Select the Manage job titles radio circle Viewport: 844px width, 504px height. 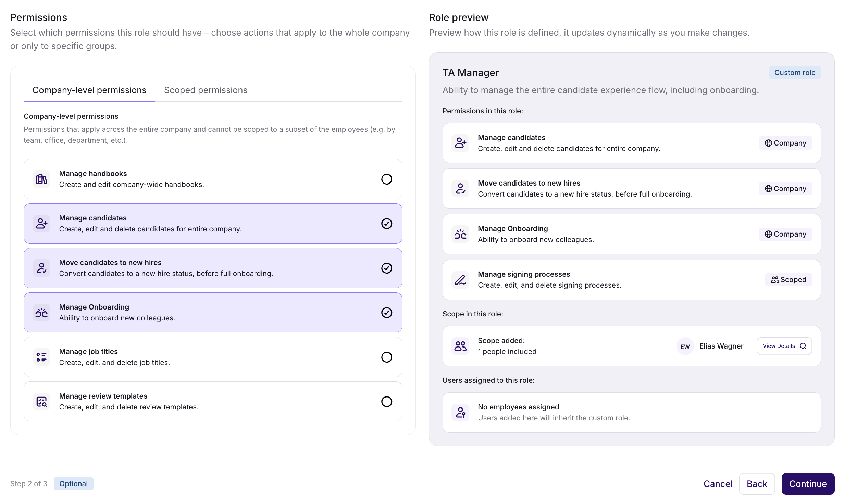point(386,357)
